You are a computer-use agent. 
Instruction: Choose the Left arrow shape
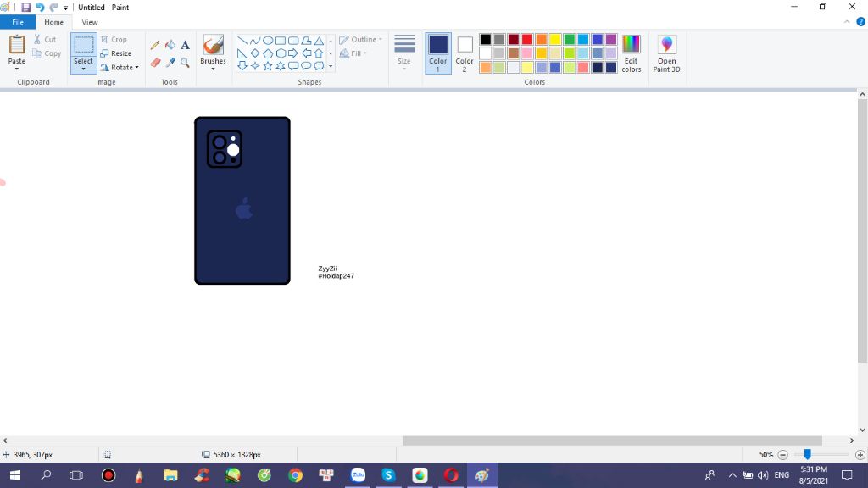point(306,53)
